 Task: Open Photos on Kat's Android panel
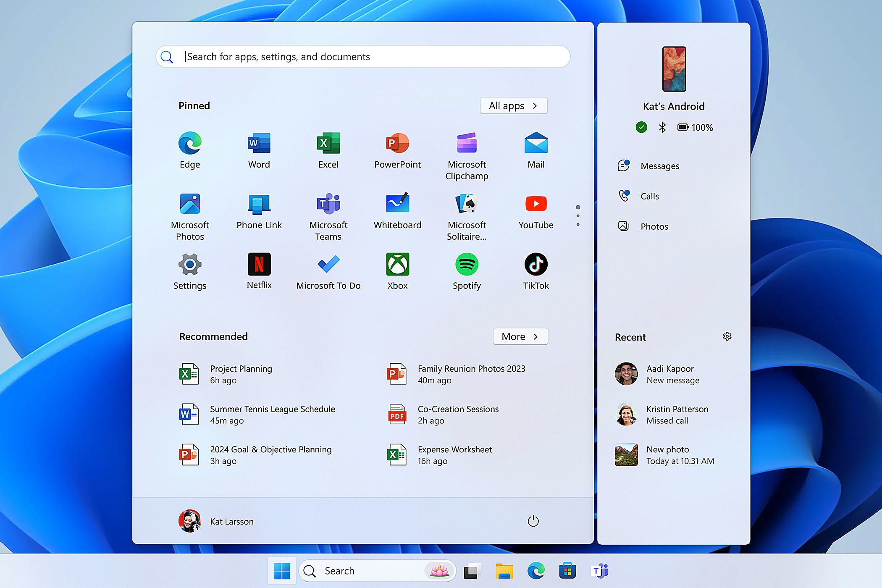(x=654, y=226)
